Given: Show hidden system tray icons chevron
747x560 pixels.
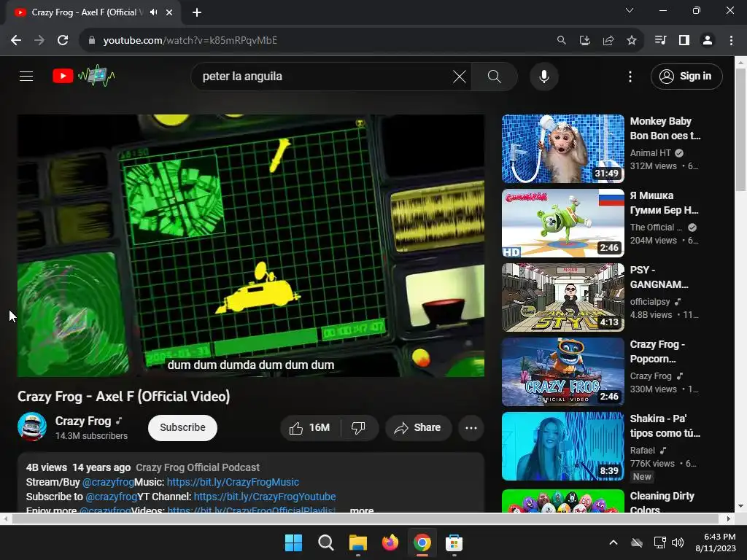Looking at the screenshot, I should (x=614, y=542).
